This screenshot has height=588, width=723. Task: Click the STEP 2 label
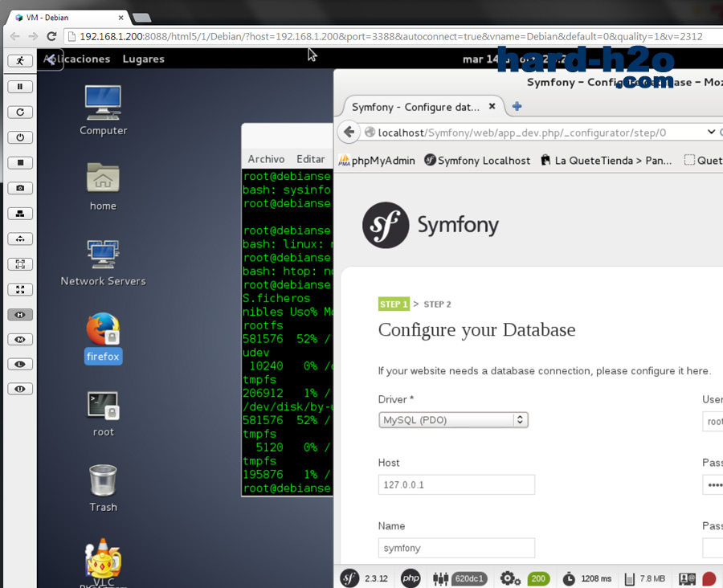(437, 304)
